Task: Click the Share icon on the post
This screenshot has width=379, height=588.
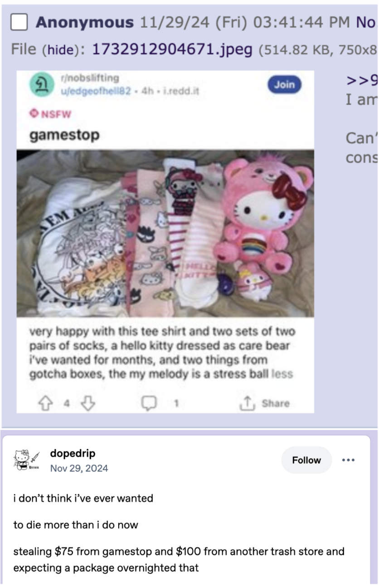Action: click(x=248, y=403)
